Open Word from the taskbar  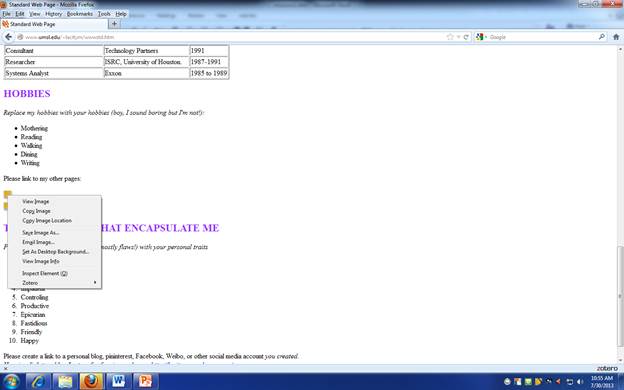[x=118, y=381]
